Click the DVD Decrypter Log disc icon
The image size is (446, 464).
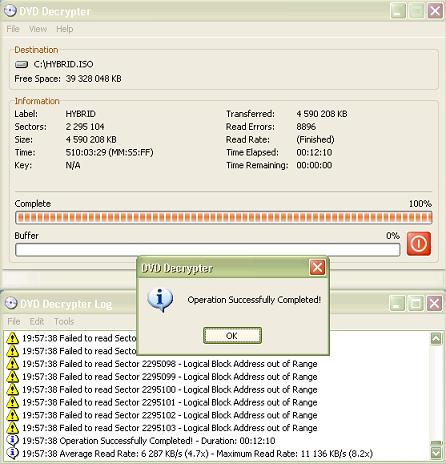[11, 303]
